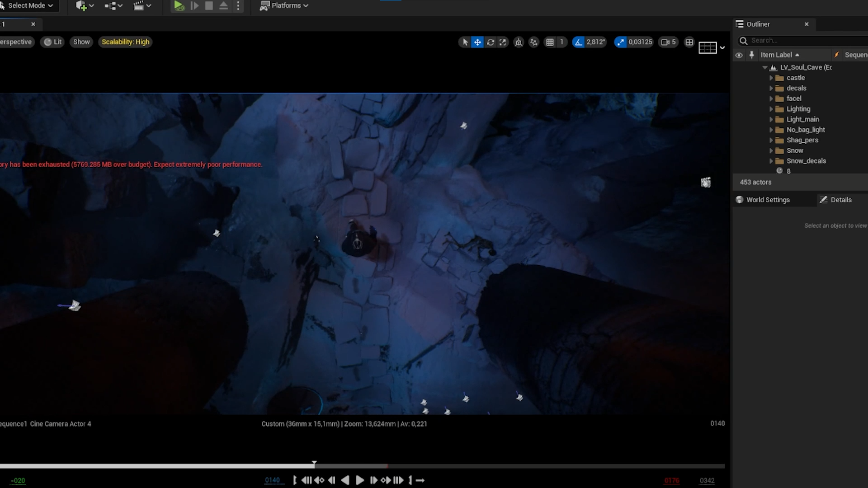The width and height of the screenshot is (868, 488).
Task: Toggle rotation snapping angle icon
Action: (x=578, y=42)
